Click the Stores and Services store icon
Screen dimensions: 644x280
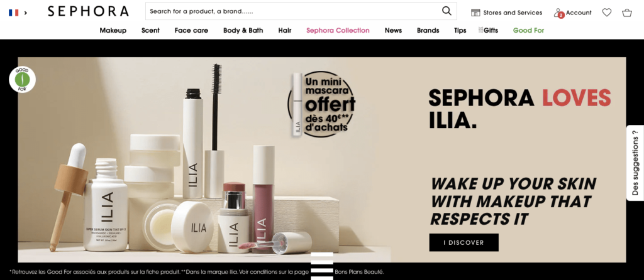pos(475,13)
